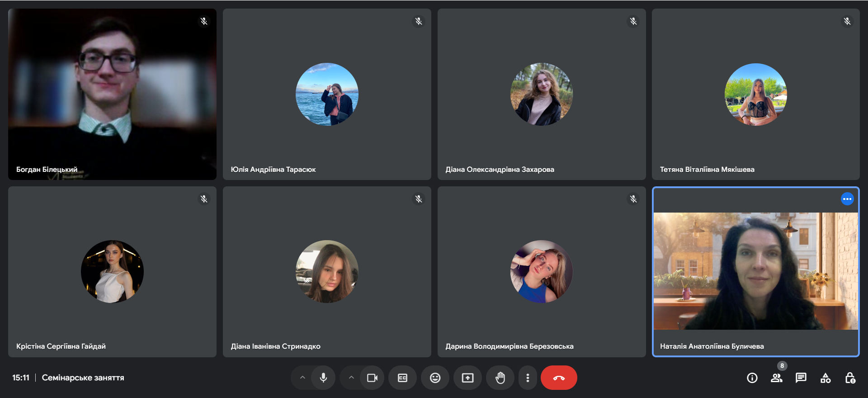The image size is (868, 398).
Task: Turn on closed captions
Action: tap(402, 378)
